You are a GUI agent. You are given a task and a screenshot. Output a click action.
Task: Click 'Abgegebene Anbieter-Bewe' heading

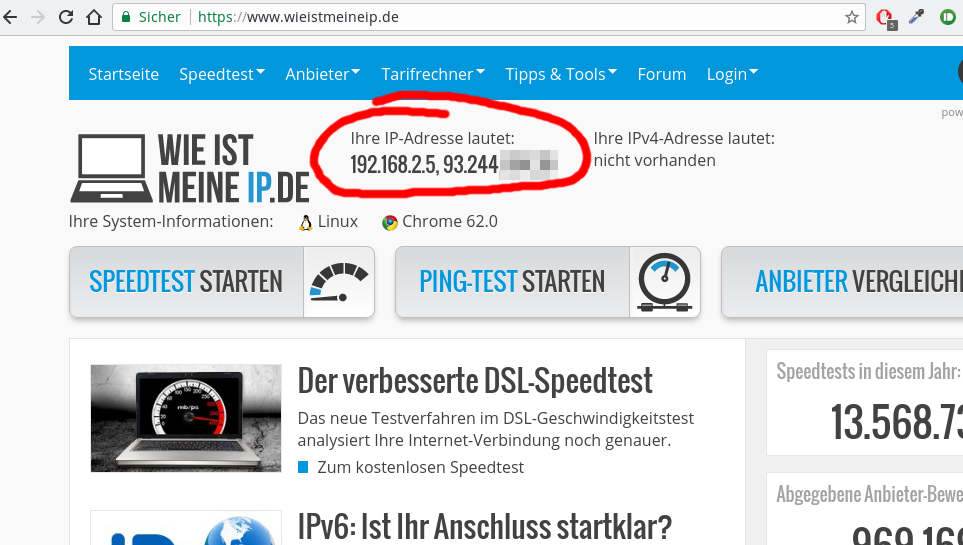tap(870, 494)
